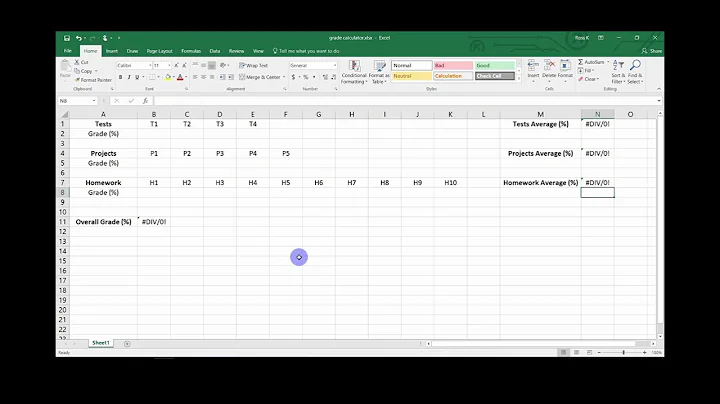The image size is (720, 404).
Task: Click the Tell me what you want to do box
Action: pos(306,51)
